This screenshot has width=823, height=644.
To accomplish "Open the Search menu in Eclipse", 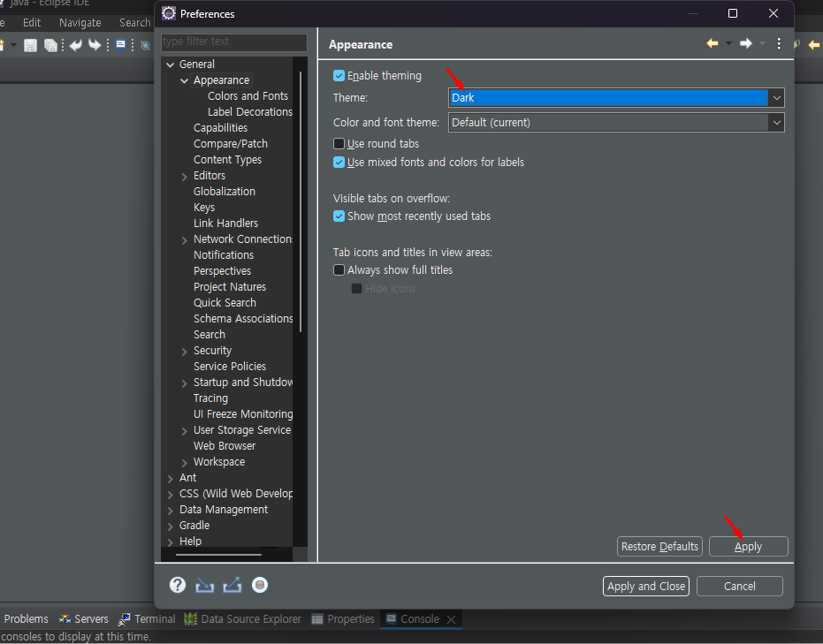I will click(135, 23).
